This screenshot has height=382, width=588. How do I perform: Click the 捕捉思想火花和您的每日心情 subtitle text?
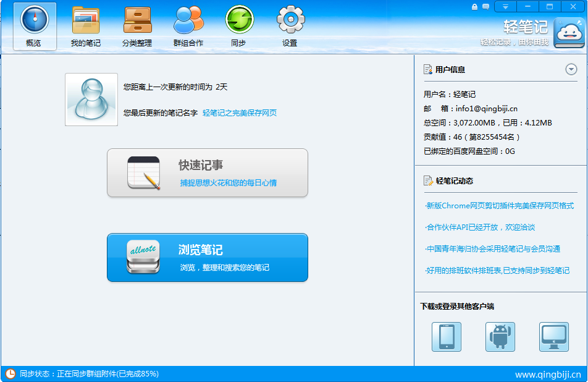(x=229, y=183)
